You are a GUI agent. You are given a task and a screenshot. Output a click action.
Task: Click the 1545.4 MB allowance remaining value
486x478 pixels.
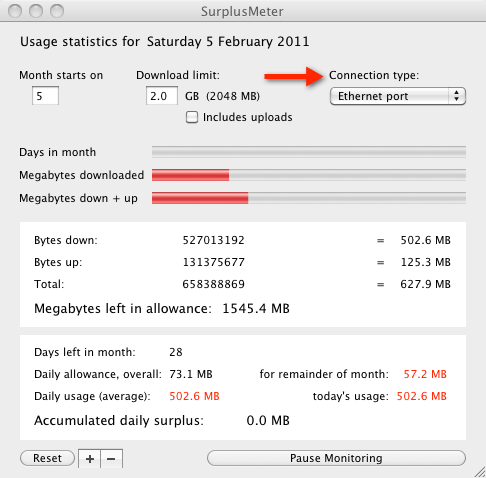coord(256,308)
